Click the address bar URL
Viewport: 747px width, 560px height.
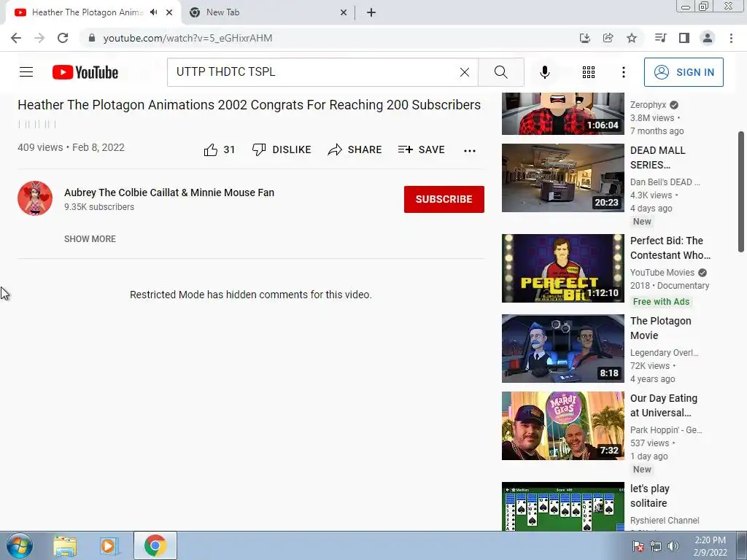coord(187,38)
